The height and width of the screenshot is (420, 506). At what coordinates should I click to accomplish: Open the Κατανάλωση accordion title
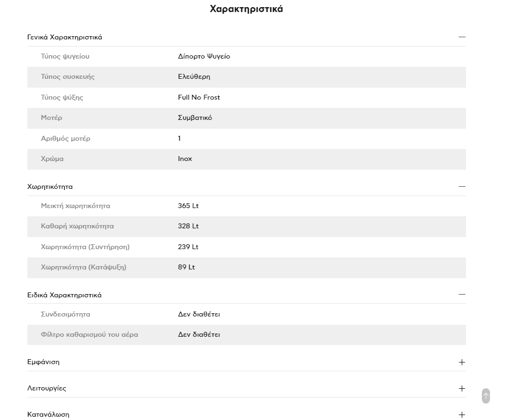click(x=48, y=415)
